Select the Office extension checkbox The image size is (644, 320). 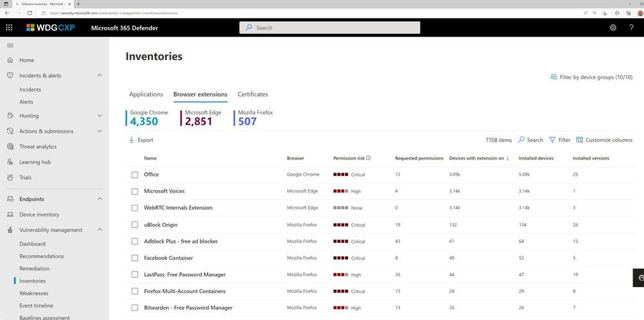pyautogui.click(x=135, y=174)
